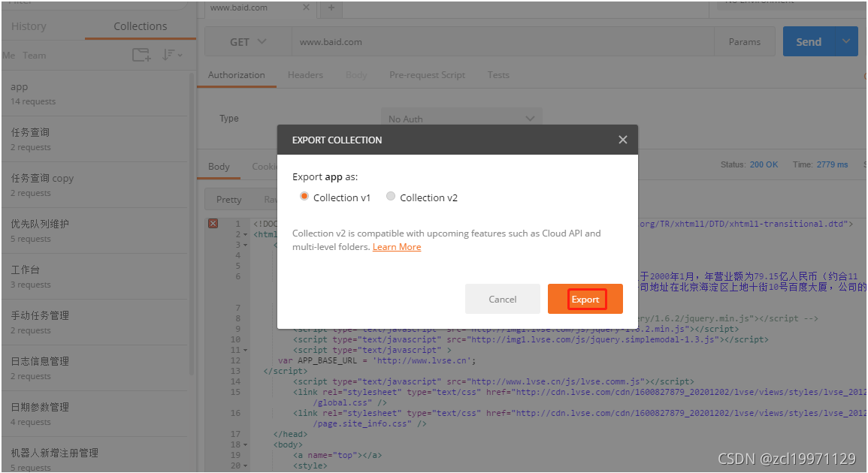Switch to the History tab
This screenshot has width=868, height=473.
29,26
